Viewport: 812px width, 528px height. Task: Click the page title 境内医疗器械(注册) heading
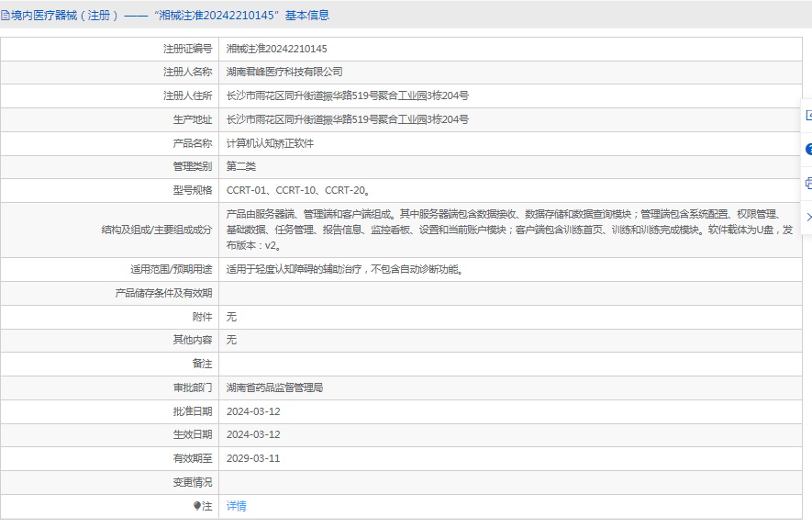tap(170, 16)
